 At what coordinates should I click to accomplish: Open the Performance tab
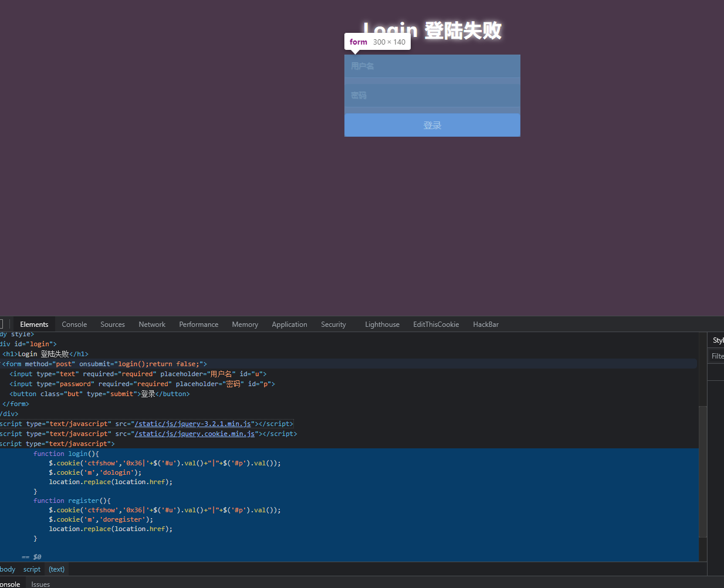point(199,325)
